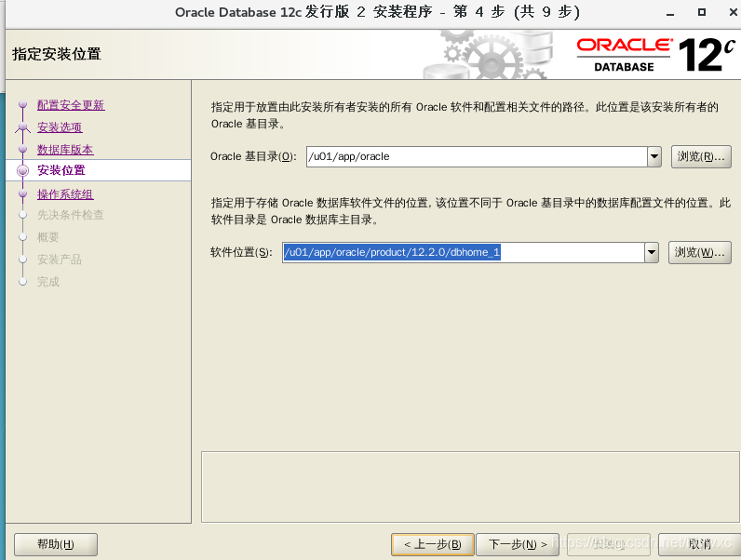Viewport: 741px width, 560px height.
Task: Go to the 安装选项 step
Action: click(x=60, y=127)
